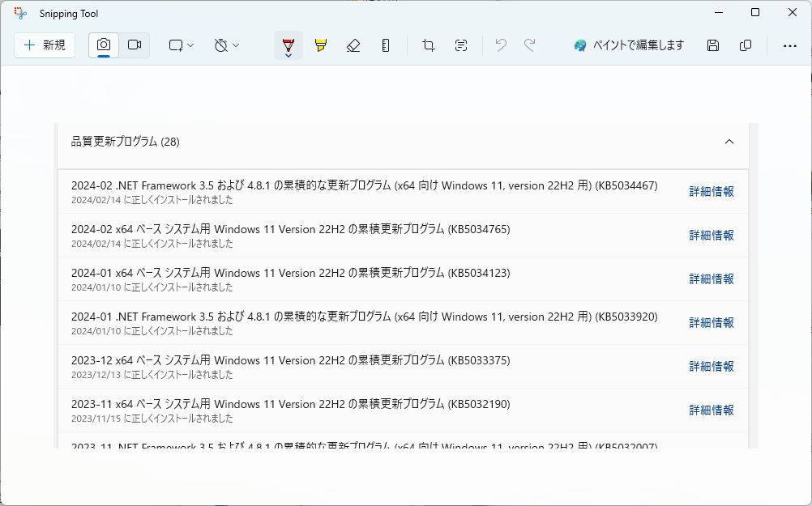
Task: Choose the image crop tool
Action: coord(428,45)
